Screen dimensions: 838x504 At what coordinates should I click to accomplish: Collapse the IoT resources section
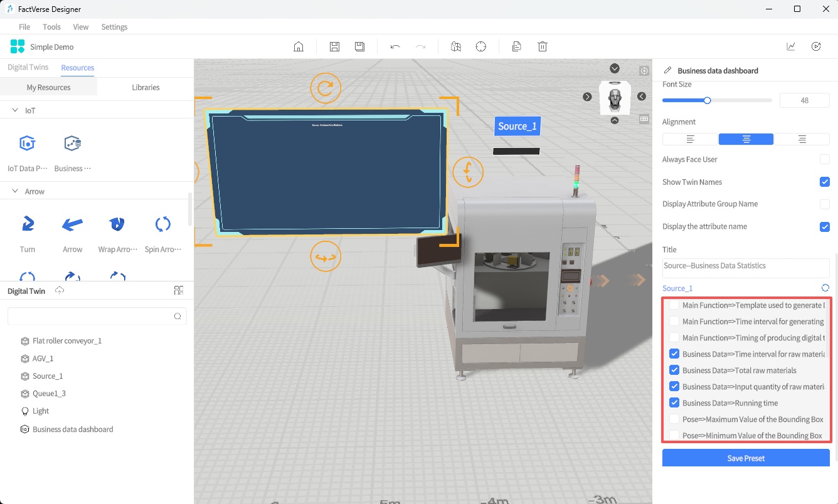tap(16, 110)
